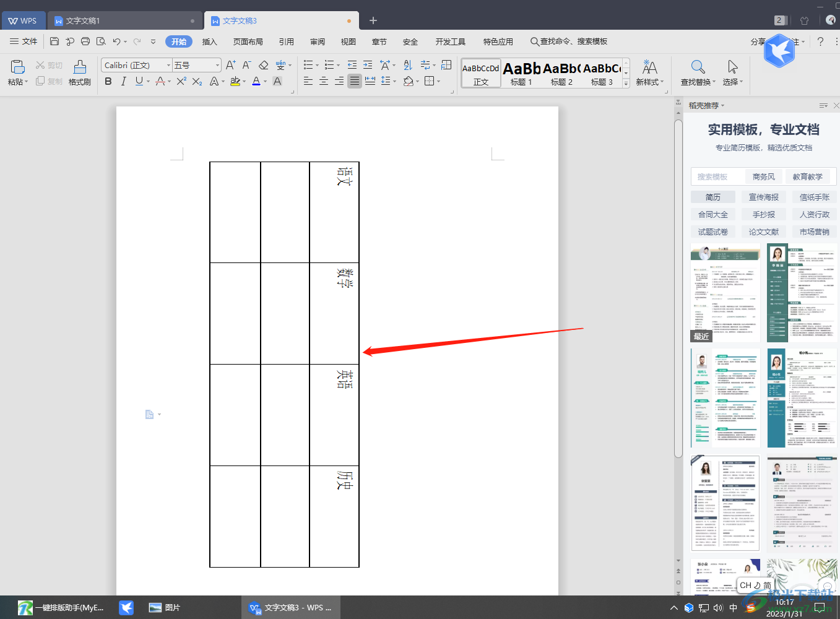Undo the last action
The width and height of the screenshot is (840, 619).
coord(116,41)
